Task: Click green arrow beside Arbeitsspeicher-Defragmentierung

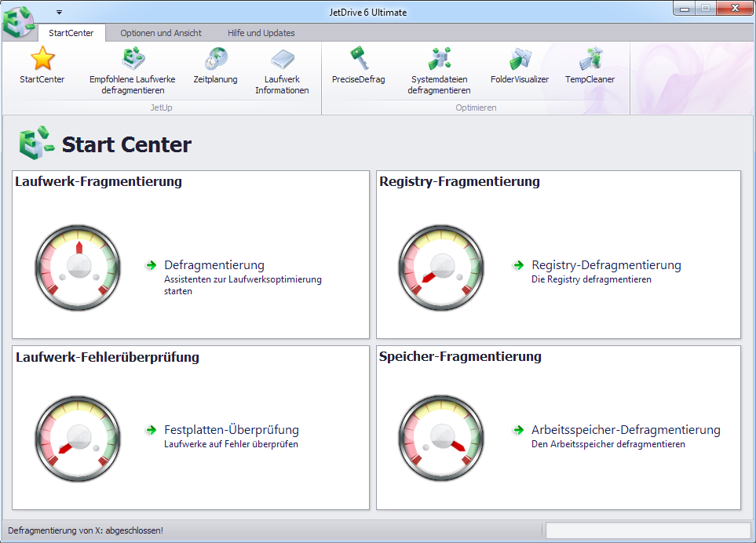Action: (519, 430)
